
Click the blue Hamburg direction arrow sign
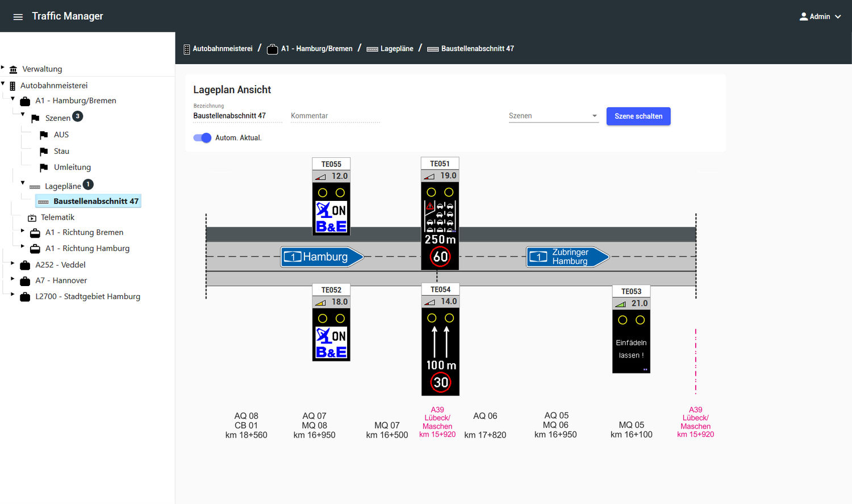[322, 257]
